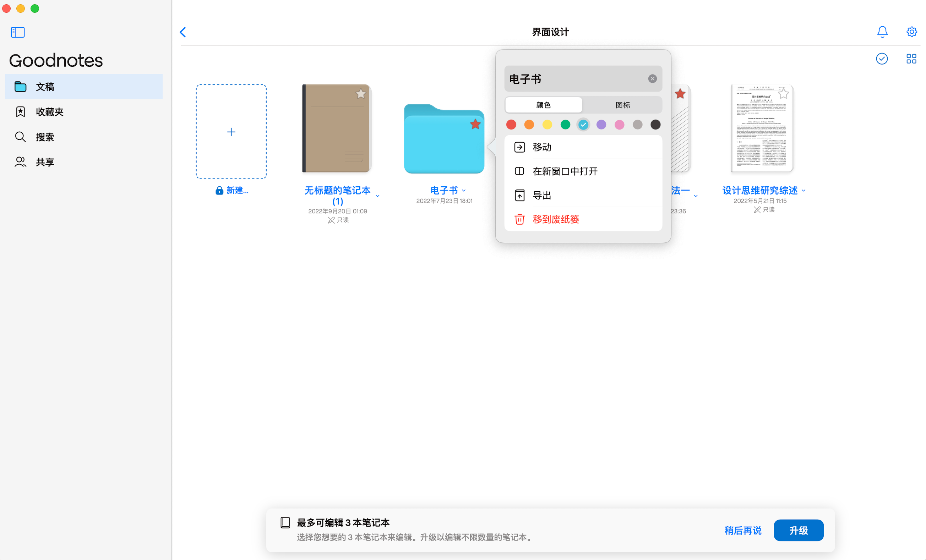Image resolution: width=926 pixels, height=560 pixels.
Task: Click the blue 升级 button
Action: coord(799,530)
